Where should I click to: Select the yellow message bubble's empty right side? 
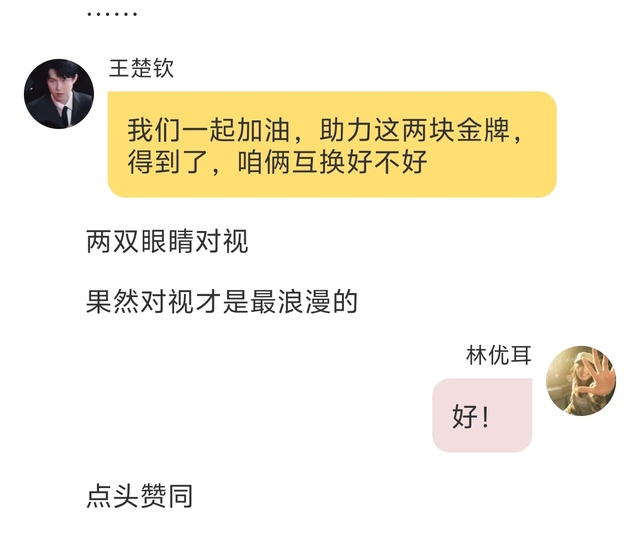click(490, 162)
